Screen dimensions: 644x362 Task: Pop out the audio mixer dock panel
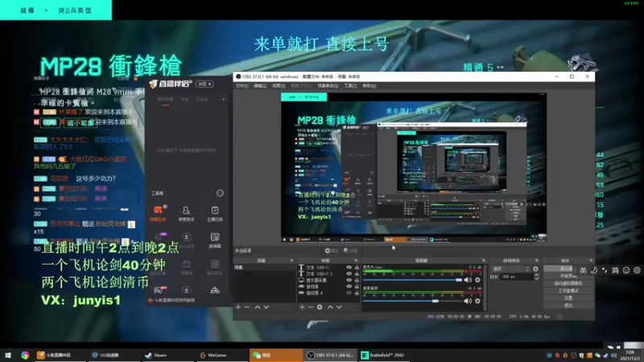tap(484, 260)
